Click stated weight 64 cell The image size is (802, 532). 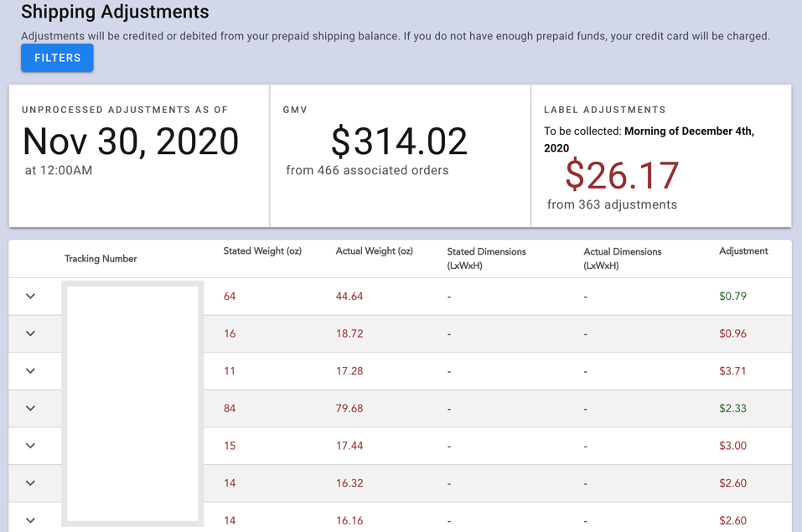pyautogui.click(x=230, y=297)
